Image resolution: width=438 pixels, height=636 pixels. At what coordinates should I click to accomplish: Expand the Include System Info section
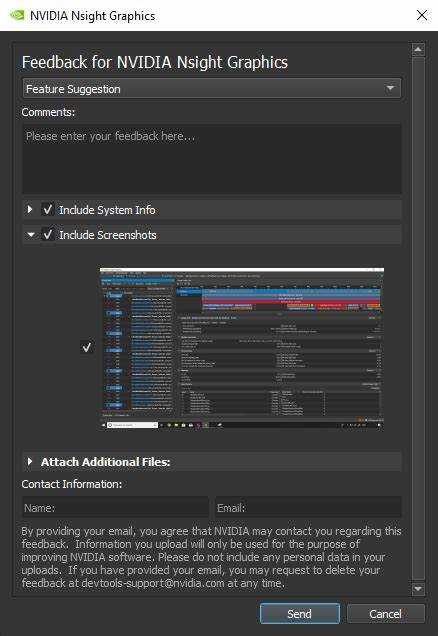(x=30, y=210)
